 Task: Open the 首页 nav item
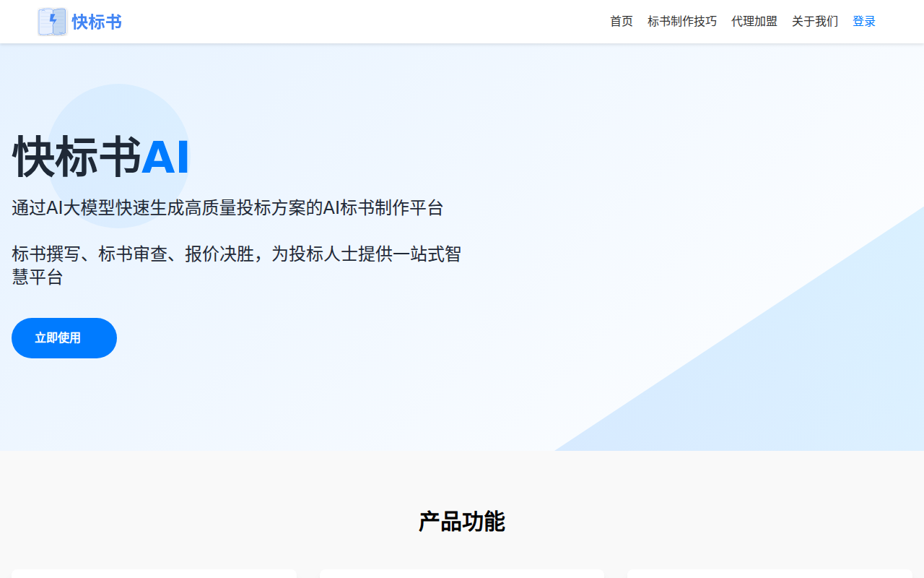pos(622,22)
